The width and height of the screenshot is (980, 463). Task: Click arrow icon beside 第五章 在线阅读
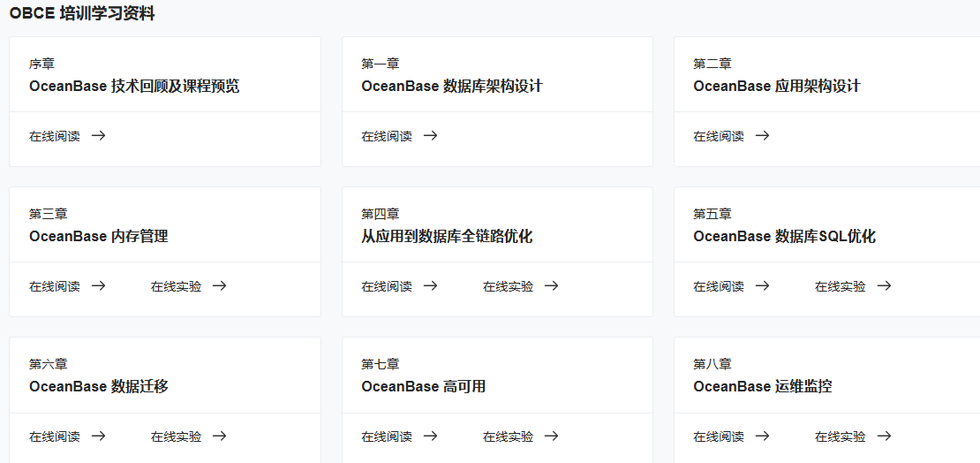click(762, 286)
